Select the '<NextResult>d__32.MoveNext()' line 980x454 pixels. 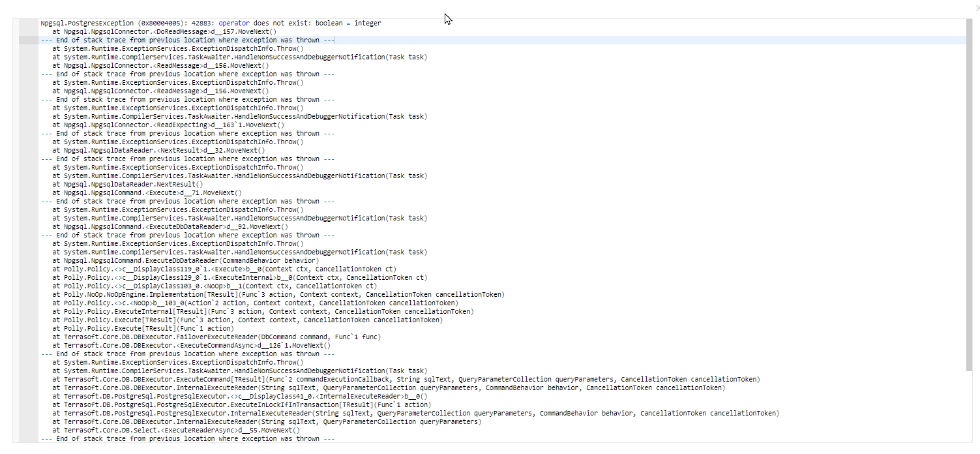coord(158,150)
